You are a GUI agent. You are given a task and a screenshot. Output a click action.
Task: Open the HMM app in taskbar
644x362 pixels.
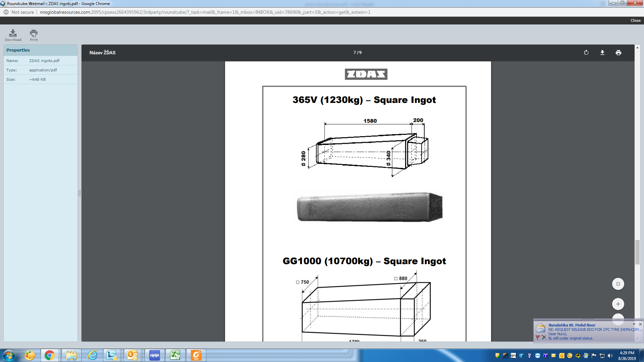[x=155, y=355]
